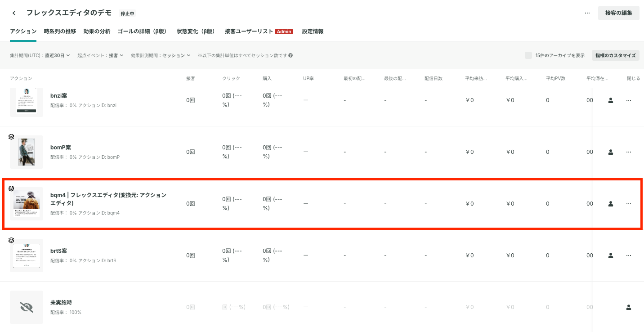The height and width of the screenshot is (332, 644).
Task: Open the 設定情報 tab
Action: (x=313, y=31)
